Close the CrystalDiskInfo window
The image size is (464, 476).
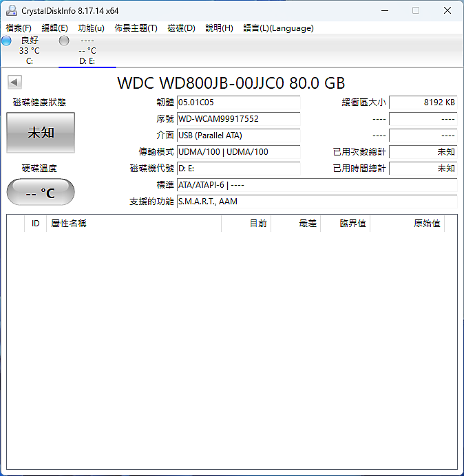[447, 10]
